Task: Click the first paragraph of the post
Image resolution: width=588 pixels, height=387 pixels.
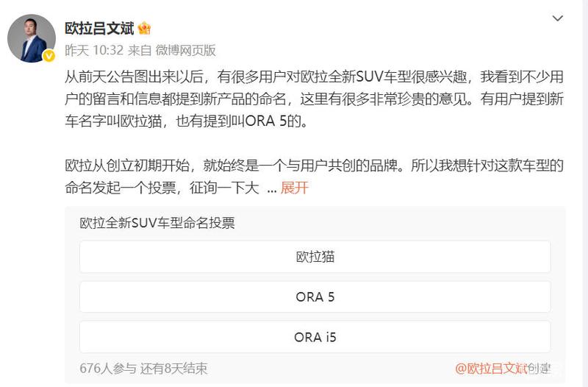Action: point(315,99)
